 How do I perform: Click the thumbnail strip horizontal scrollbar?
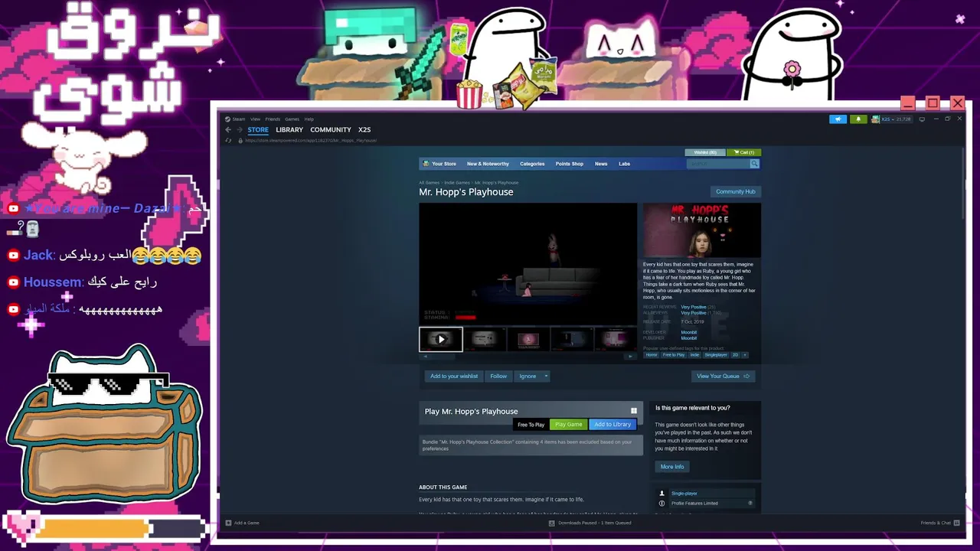tap(528, 356)
